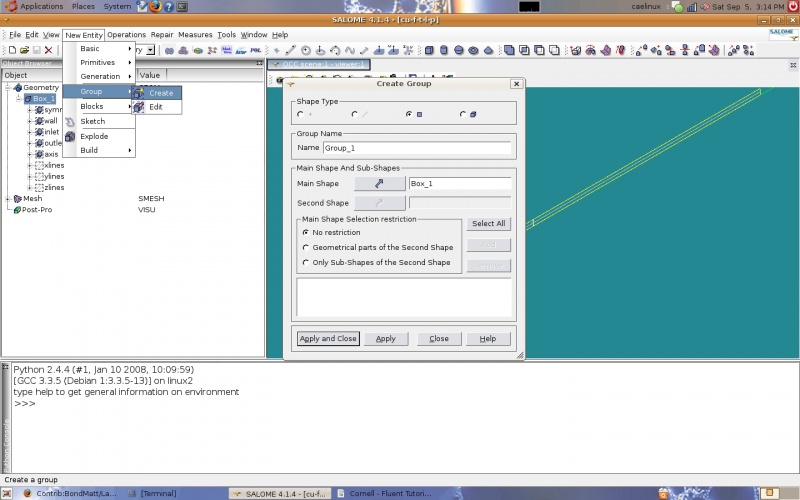Screen dimensions: 800x500
Task: Click the New document toolbar icon
Action: click(x=12, y=50)
